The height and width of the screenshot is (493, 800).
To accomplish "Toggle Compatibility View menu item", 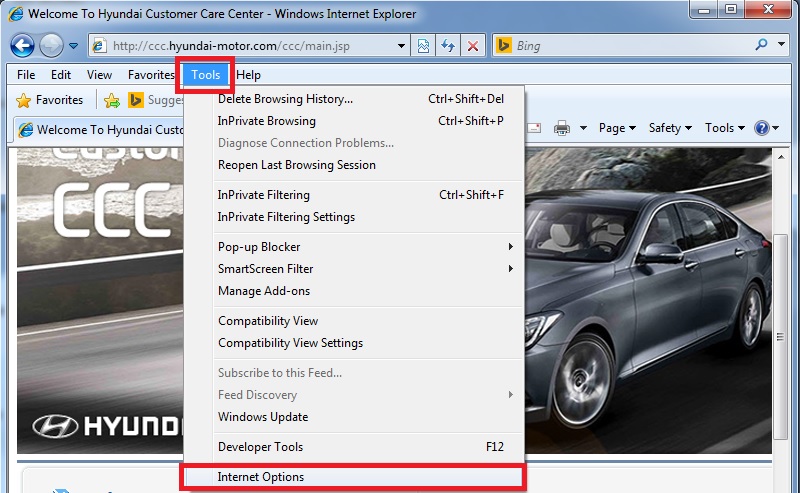I will 354,321.
